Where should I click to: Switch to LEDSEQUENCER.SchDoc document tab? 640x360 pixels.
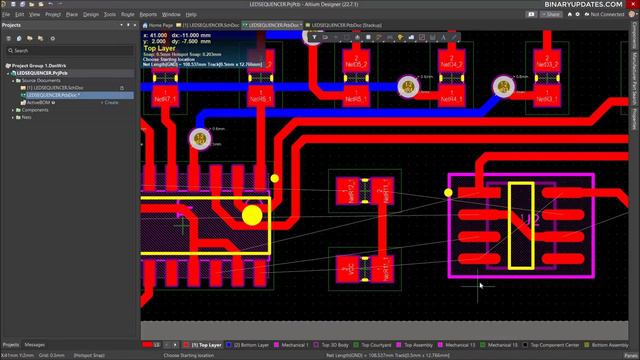point(208,25)
